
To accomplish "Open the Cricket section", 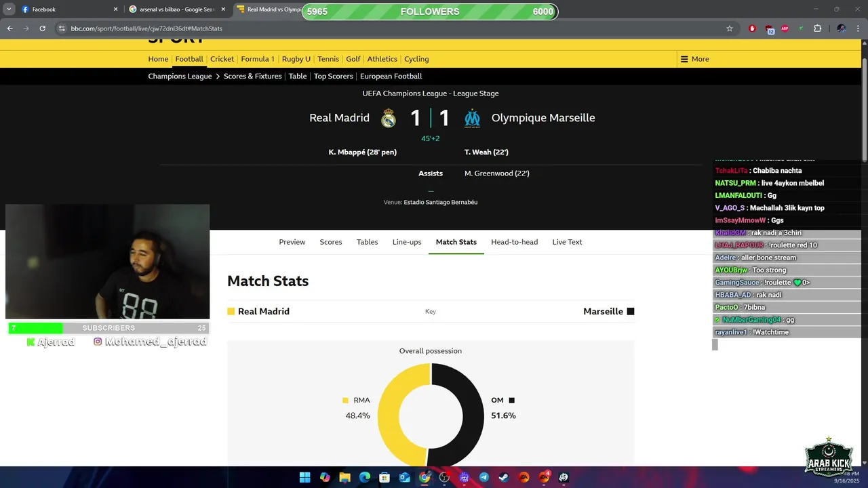I will tap(222, 59).
